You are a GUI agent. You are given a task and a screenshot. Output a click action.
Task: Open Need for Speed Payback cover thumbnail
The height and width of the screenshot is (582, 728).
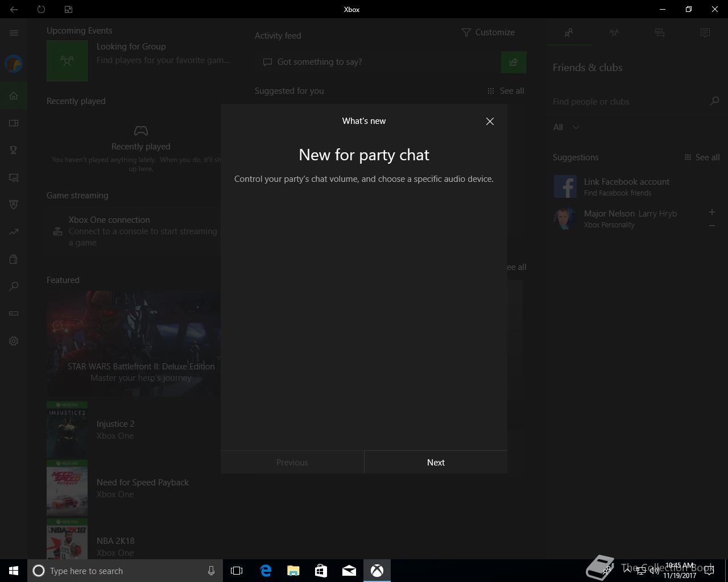67,488
